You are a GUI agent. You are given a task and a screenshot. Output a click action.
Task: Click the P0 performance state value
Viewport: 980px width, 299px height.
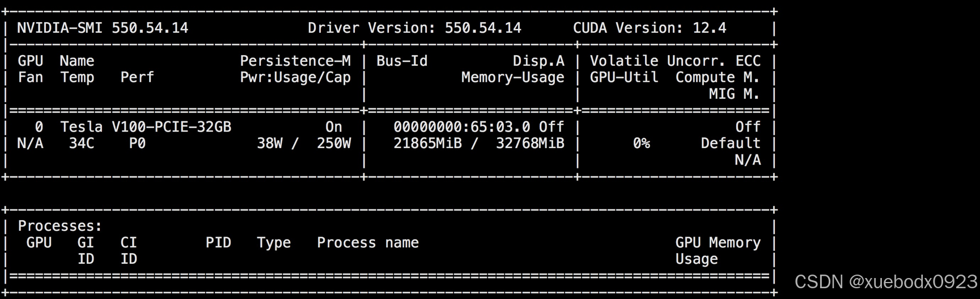[137, 143]
